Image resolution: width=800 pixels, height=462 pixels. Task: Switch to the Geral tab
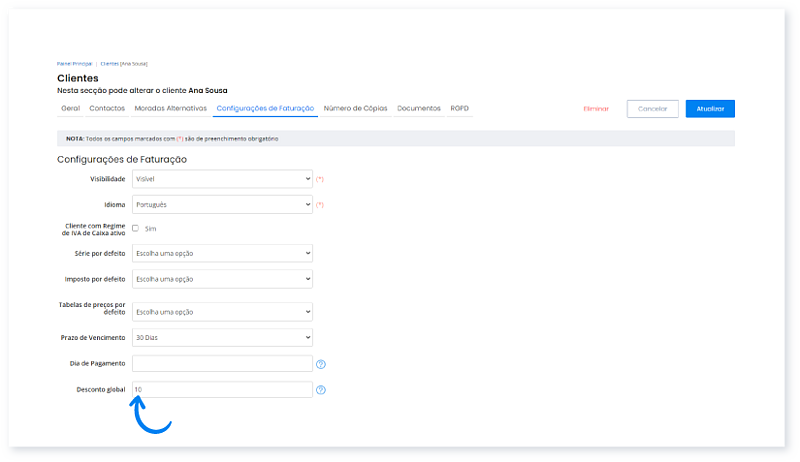tap(70, 108)
